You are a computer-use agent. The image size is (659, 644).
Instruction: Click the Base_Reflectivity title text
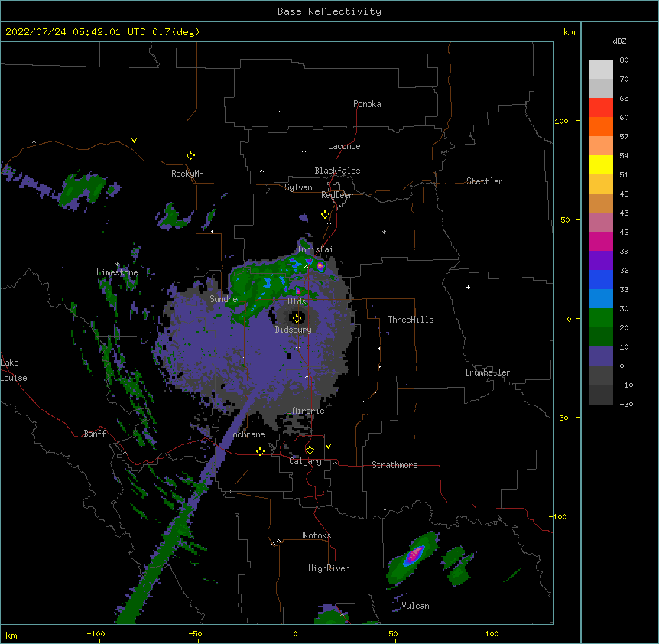tap(329, 11)
